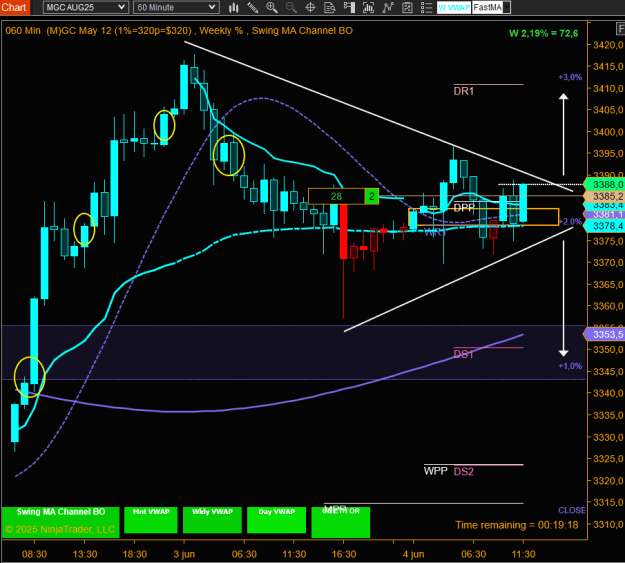
Task: Open the MGC AUG25 instrument dropdown
Action: [85, 7]
